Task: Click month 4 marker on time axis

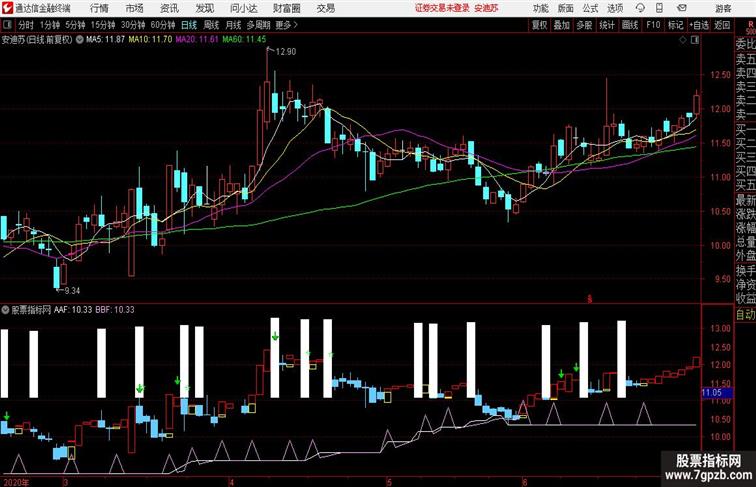Action: pos(231,482)
